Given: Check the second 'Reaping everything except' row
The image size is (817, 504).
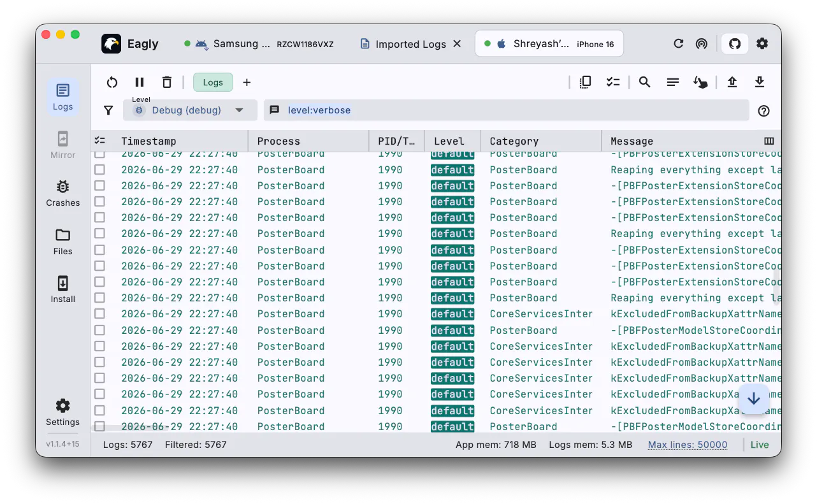Looking at the screenshot, I should tap(99, 234).
